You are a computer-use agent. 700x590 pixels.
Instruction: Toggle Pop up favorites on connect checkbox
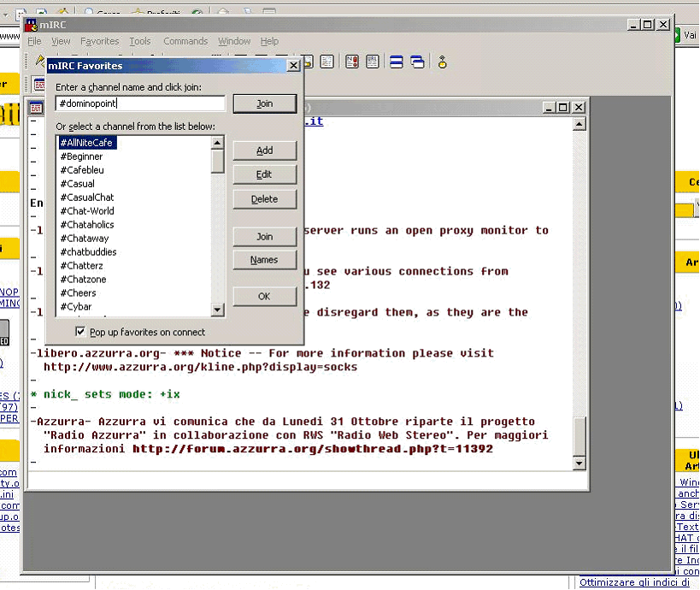80,332
